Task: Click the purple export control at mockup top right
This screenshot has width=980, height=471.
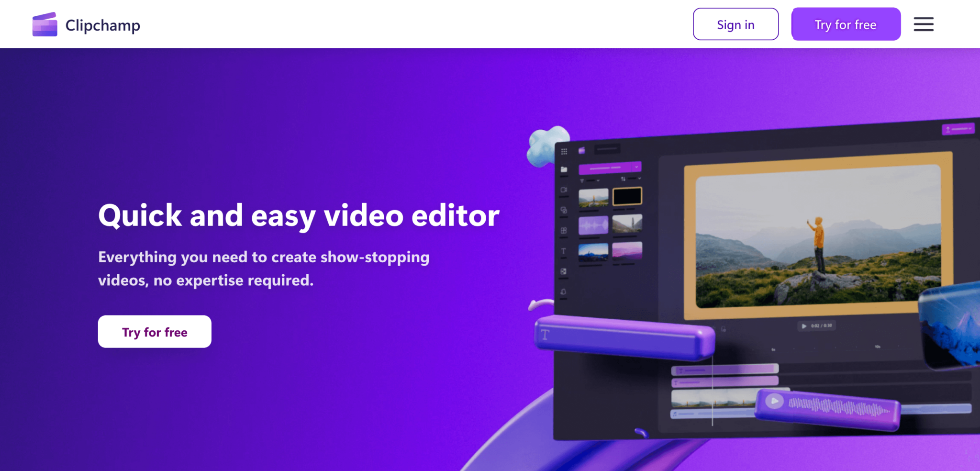Action: pos(958,128)
